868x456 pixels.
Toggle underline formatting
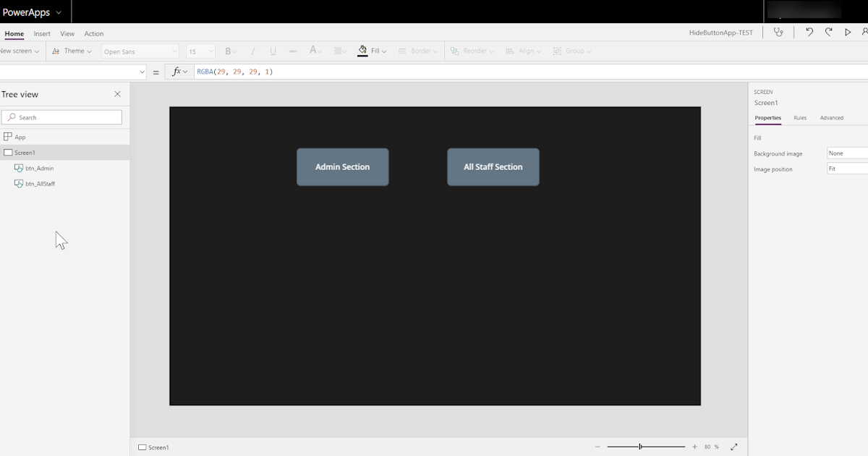pos(273,51)
